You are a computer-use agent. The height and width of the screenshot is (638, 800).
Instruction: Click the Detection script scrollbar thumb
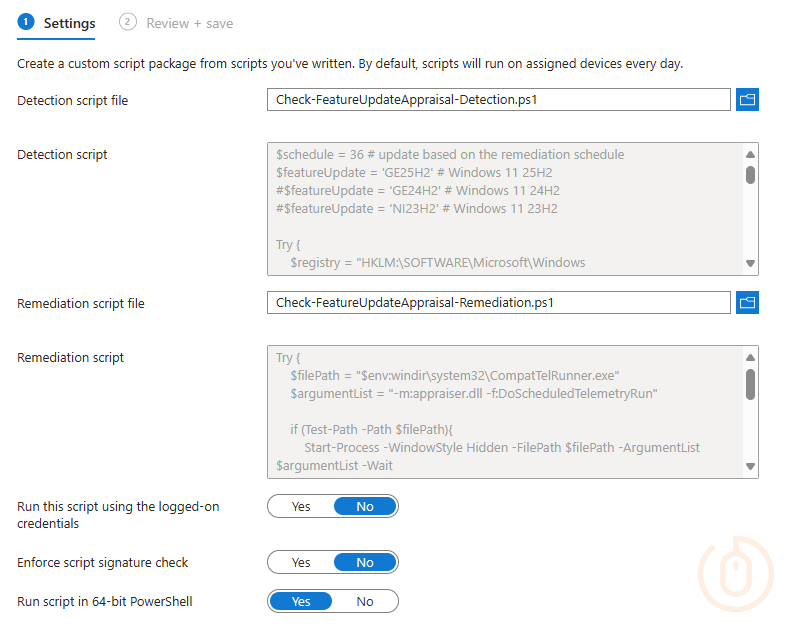750,175
